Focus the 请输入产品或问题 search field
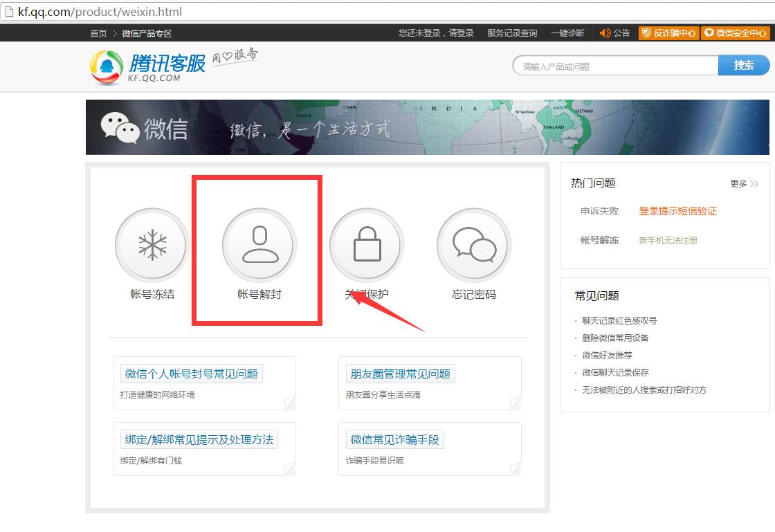The image size is (775, 532). [x=615, y=66]
